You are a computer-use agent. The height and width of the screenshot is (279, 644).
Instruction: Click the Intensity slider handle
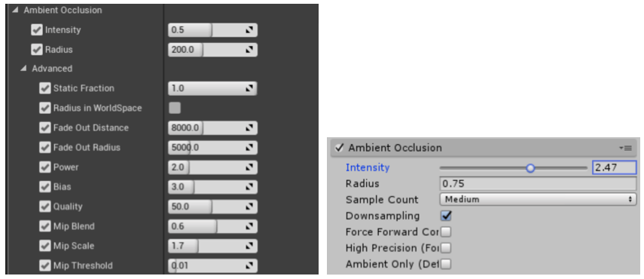point(530,168)
